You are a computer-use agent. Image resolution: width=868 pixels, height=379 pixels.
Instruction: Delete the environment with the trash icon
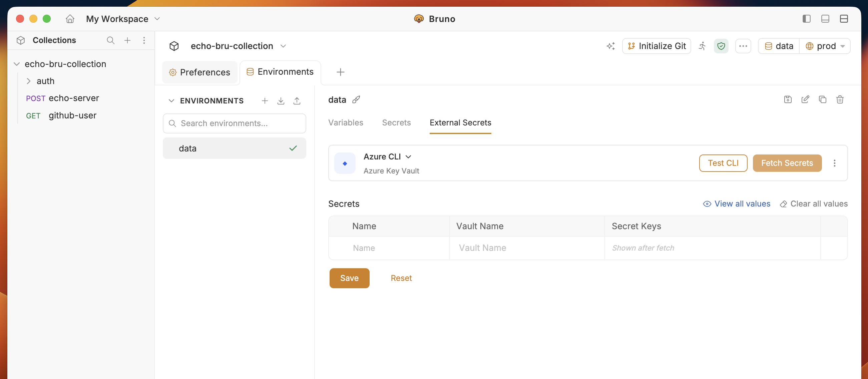click(840, 99)
